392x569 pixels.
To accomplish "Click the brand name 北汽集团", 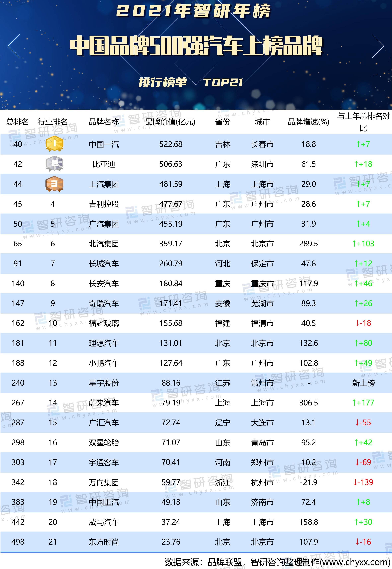I will coord(104,244).
